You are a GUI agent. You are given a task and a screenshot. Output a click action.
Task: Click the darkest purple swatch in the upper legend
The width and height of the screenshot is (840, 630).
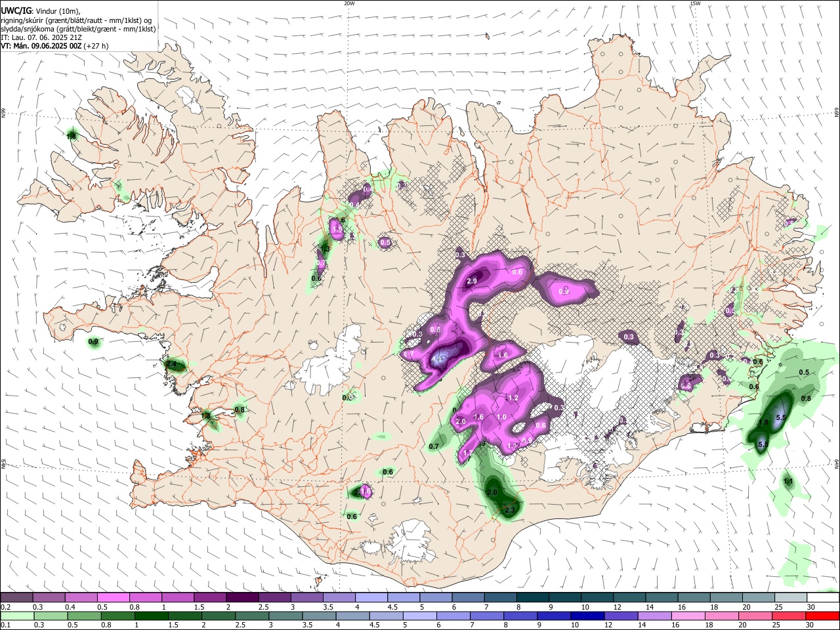coord(242,598)
